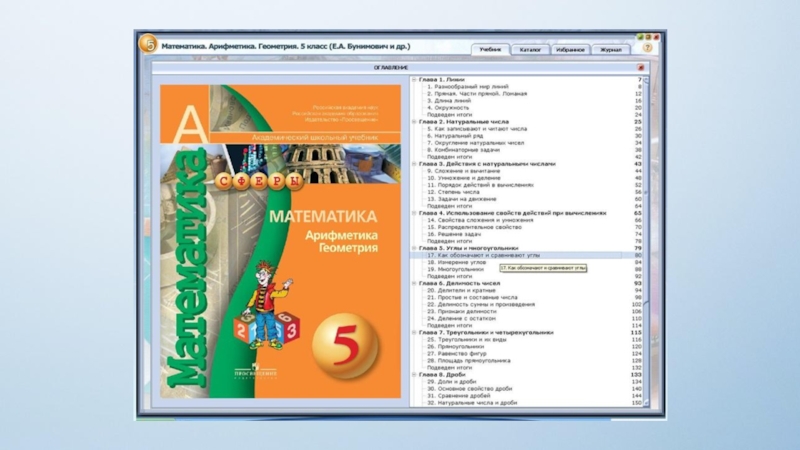The width and height of the screenshot is (800, 450).
Task: Click the orange 5 logo in title bar
Action: 148,44
